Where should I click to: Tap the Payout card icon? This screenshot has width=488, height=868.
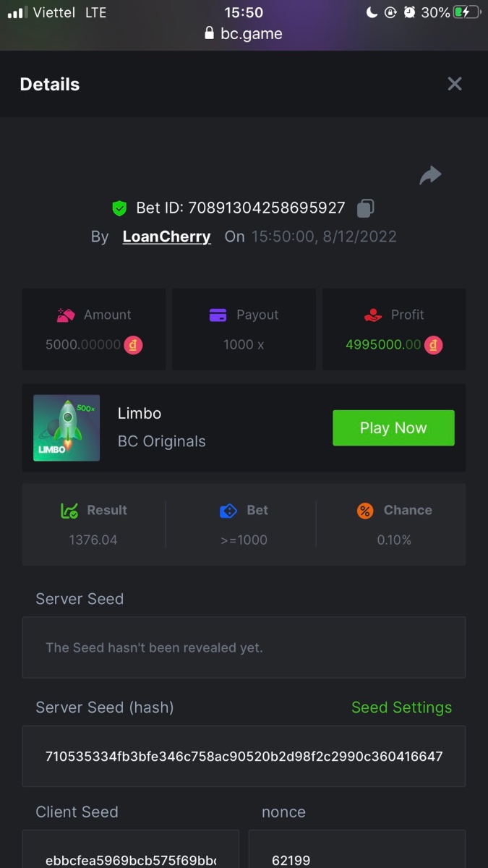pyautogui.click(x=218, y=315)
